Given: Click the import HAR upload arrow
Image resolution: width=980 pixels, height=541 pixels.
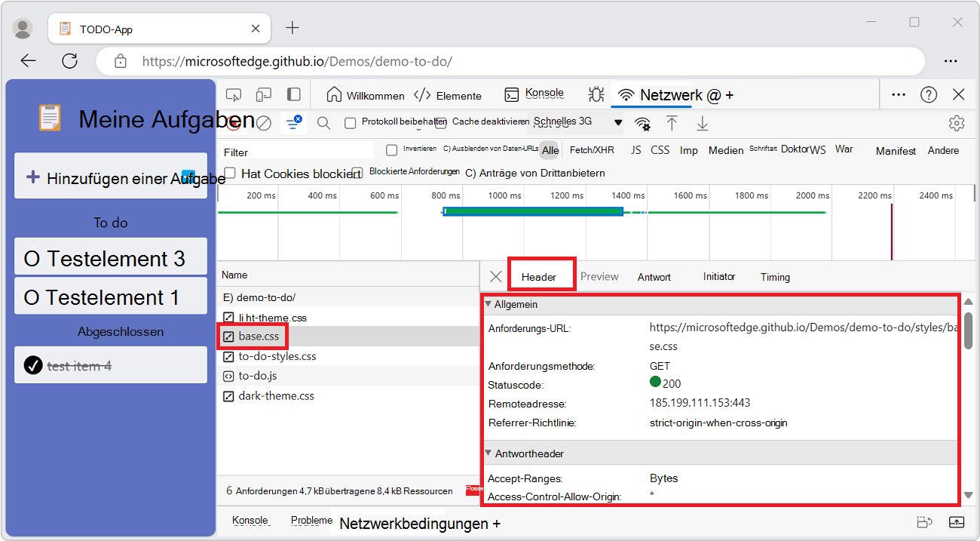Looking at the screenshot, I should (672, 123).
